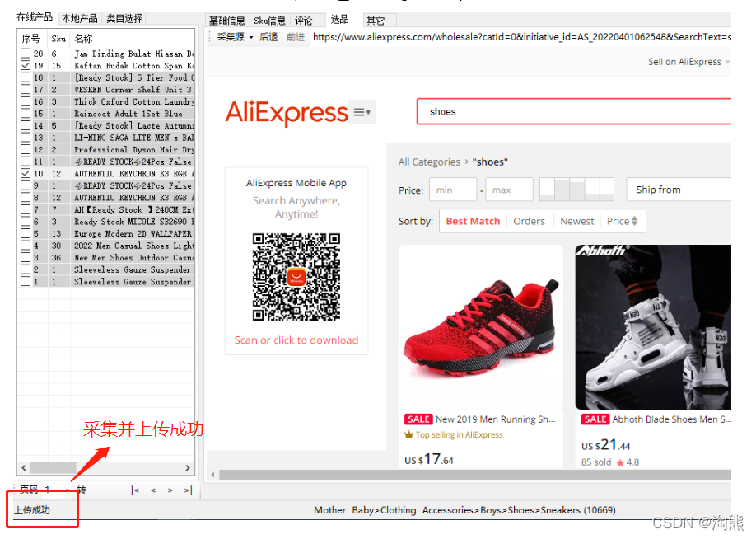Image resolution: width=756 pixels, height=539 pixels.
Task: Click right arrow of product list scrollbar
Action: point(188,467)
